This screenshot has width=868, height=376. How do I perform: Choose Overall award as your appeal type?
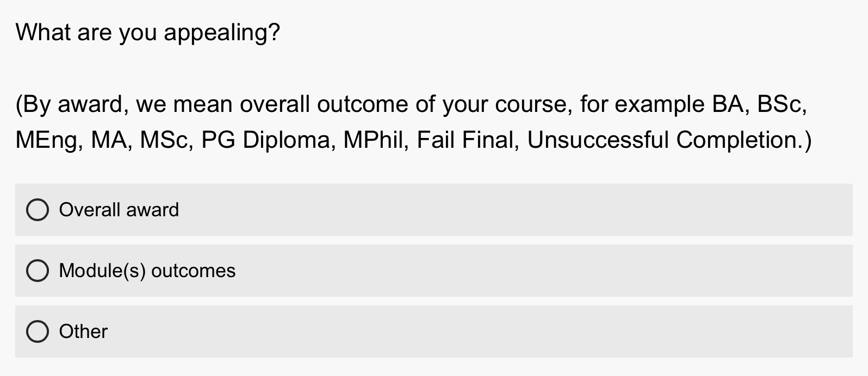[x=120, y=210]
